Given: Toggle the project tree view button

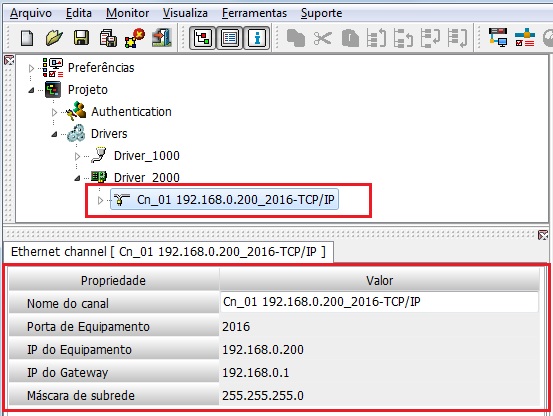Looking at the screenshot, I should click(203, 38).
